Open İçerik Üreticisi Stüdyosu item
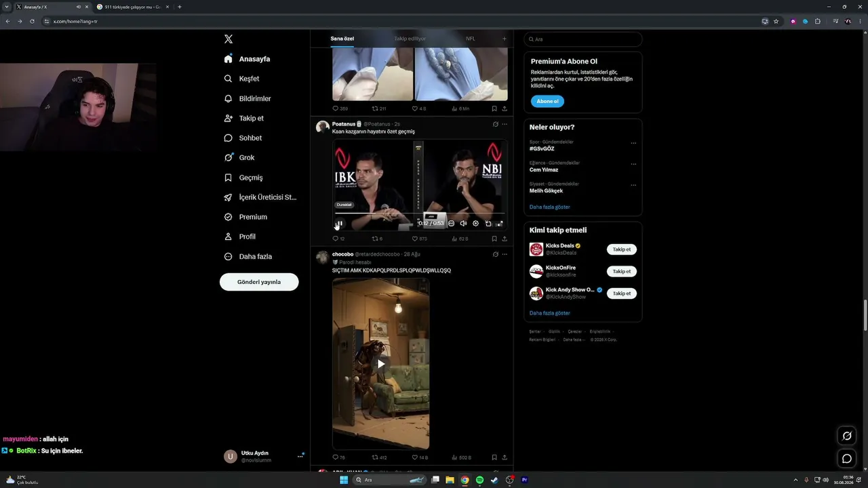The height and width of the screenshot is (488, 868). click(260, 197)
